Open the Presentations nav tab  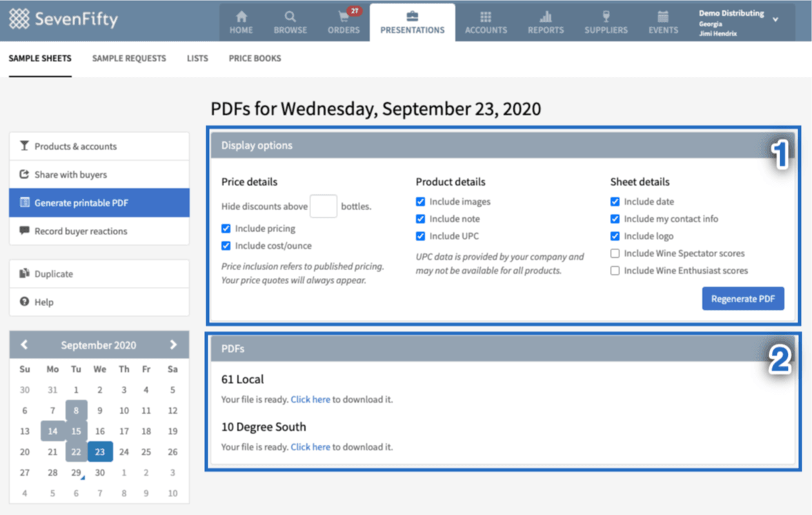(413, 22)
